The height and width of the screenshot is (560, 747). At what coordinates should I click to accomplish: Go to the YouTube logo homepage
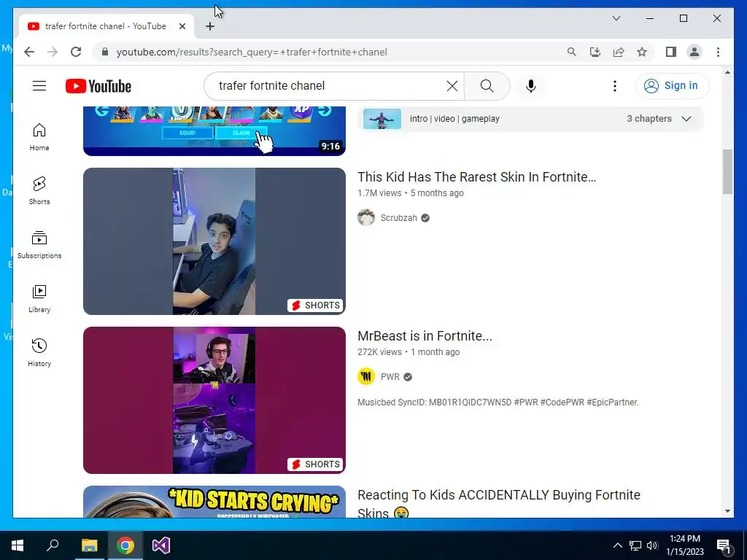[98, 86]
